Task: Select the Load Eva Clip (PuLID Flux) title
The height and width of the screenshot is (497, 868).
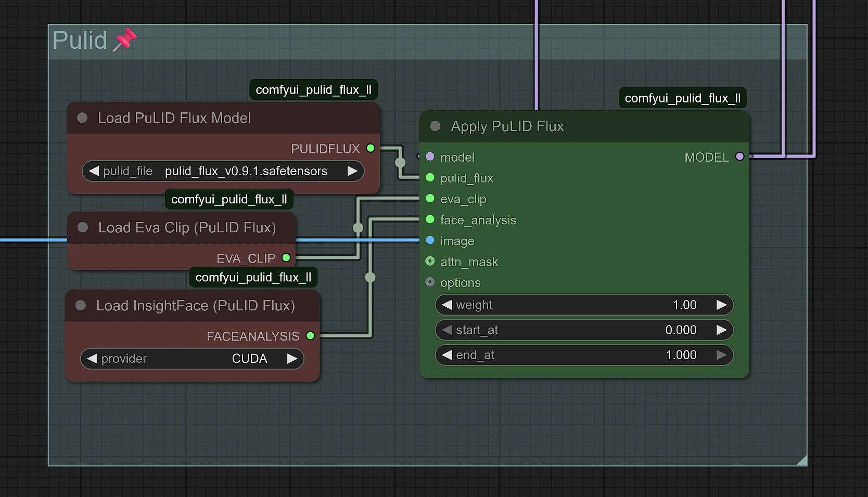Action: tap(187, 228)
